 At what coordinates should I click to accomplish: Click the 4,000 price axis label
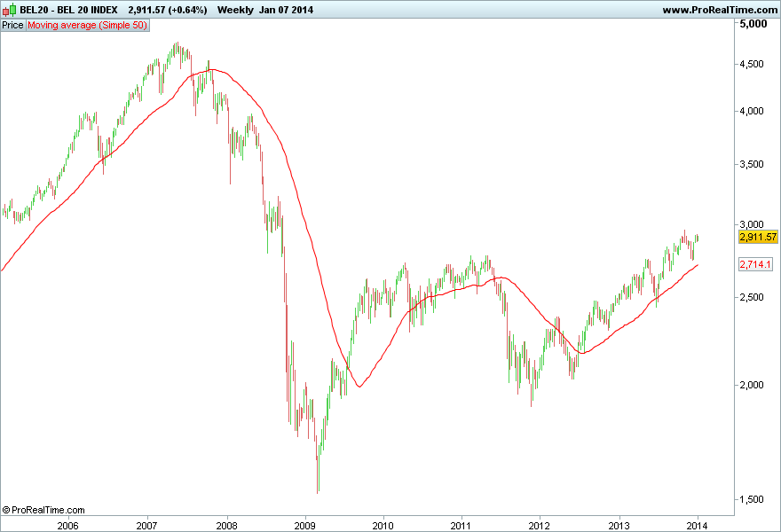[752, 111]
